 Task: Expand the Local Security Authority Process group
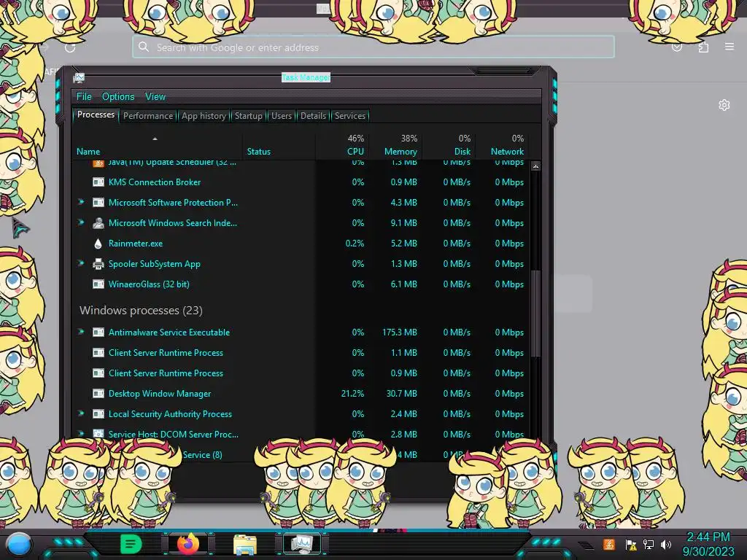click(x=81, y=413)
